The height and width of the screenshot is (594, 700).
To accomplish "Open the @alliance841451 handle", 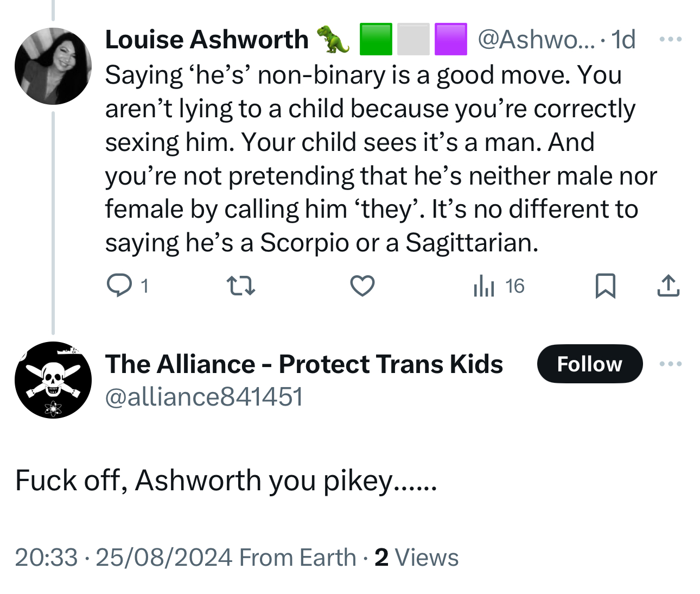I will pos(203,397).
